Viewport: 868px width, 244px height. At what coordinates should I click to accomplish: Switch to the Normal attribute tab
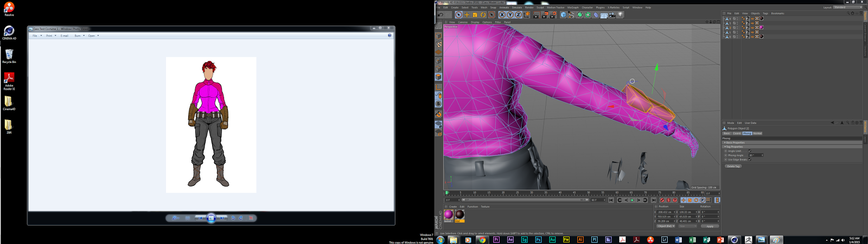click(x=757, y=133)
